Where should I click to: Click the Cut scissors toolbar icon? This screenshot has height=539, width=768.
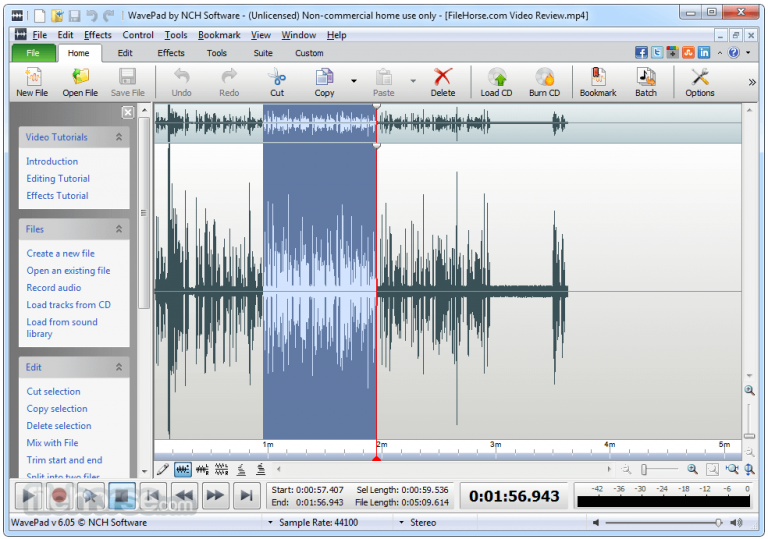[x=277, y=82]
